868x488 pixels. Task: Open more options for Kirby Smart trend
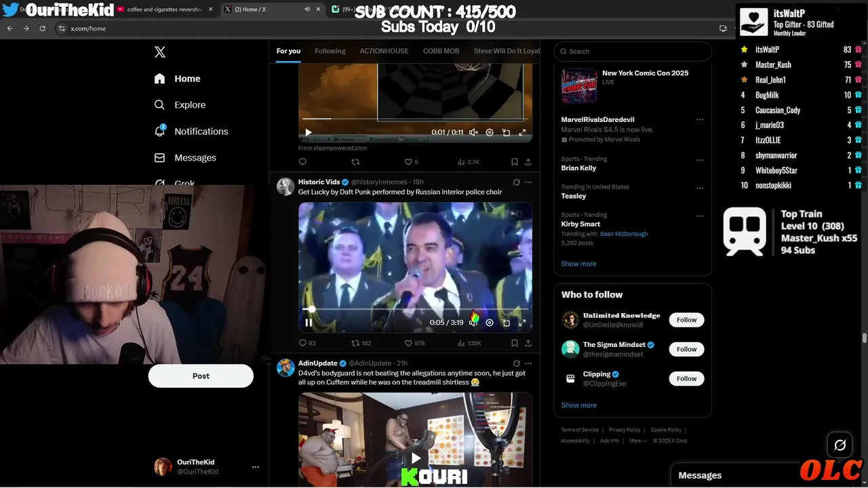tap(700, 216)
